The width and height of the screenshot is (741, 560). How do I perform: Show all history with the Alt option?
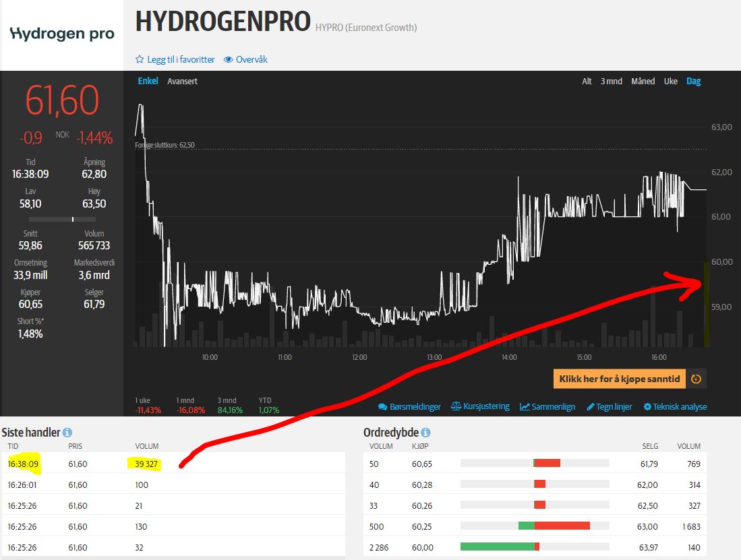tap(586, 81)
